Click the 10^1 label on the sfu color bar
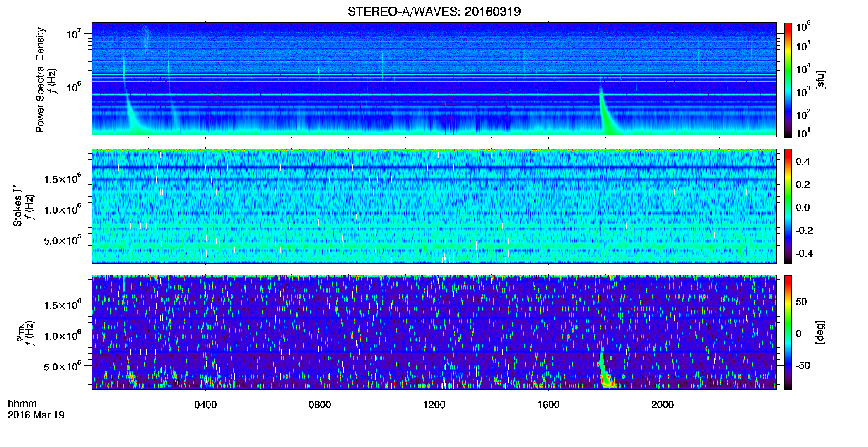The height and width of the screenshot is (447, 868). coord(803,133)
